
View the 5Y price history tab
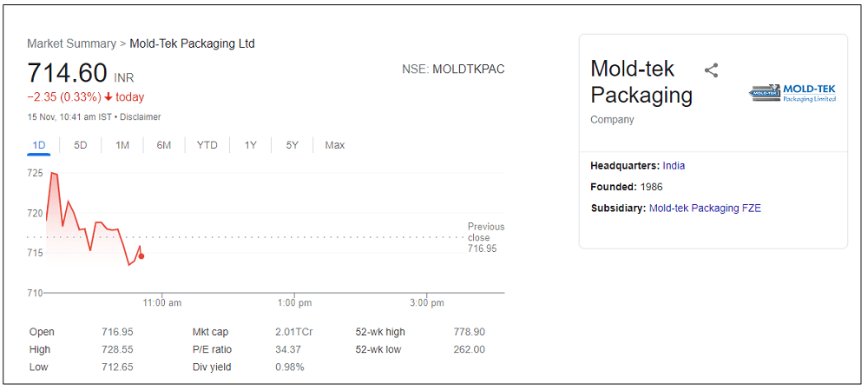click(293, 145)
